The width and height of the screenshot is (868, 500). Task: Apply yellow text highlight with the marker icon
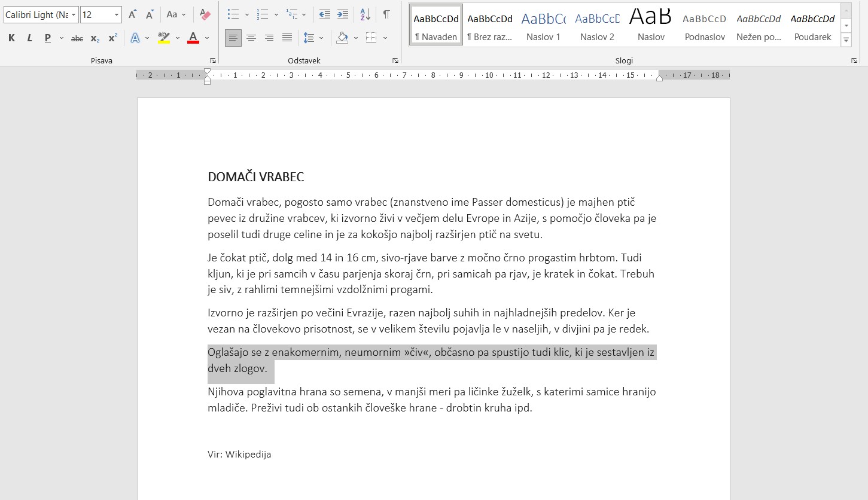point(163,38)
